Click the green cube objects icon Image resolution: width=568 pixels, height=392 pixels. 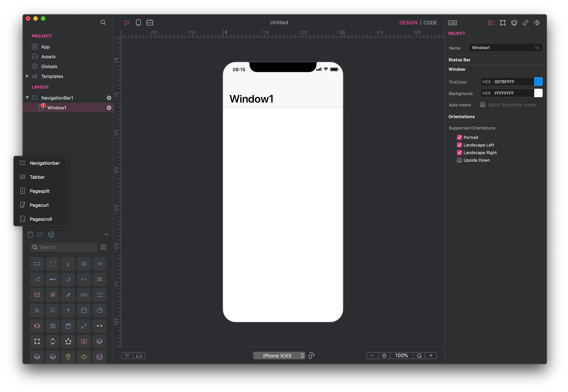[51, 235]
